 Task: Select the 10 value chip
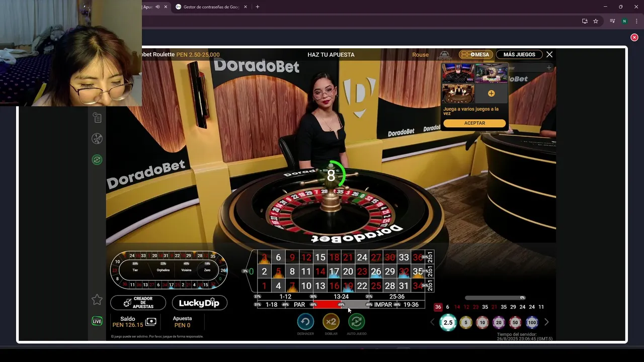coord(482,323)
